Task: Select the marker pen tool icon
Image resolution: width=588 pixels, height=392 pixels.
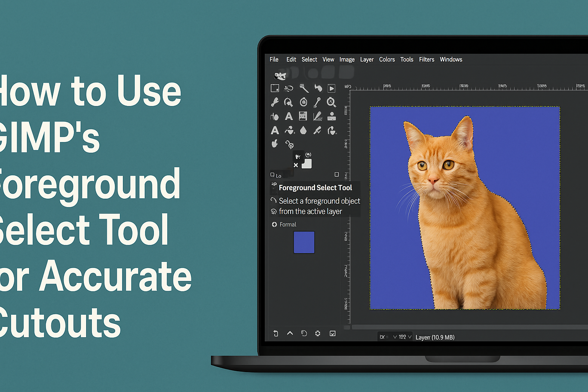Action: pos(317,131)
